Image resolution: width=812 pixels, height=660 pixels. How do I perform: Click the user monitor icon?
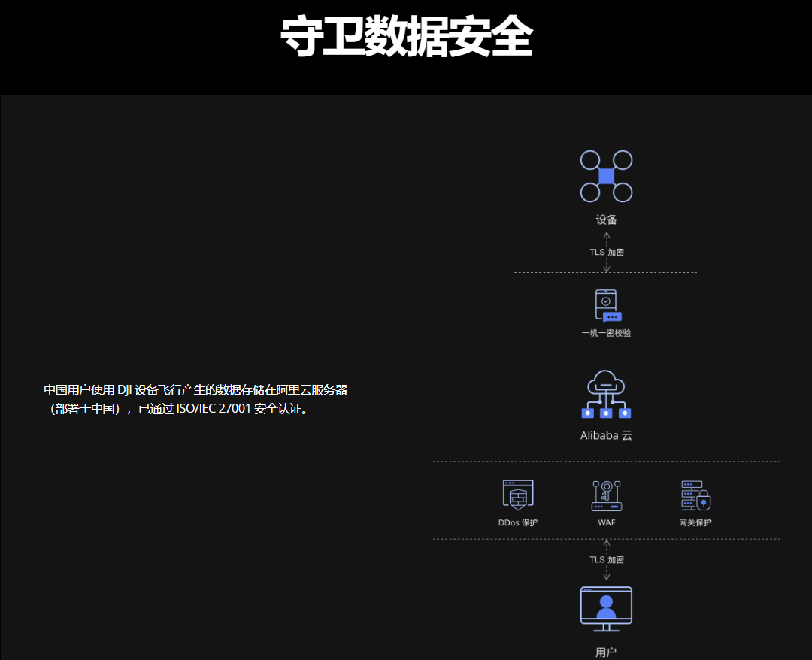pos(606,609)
